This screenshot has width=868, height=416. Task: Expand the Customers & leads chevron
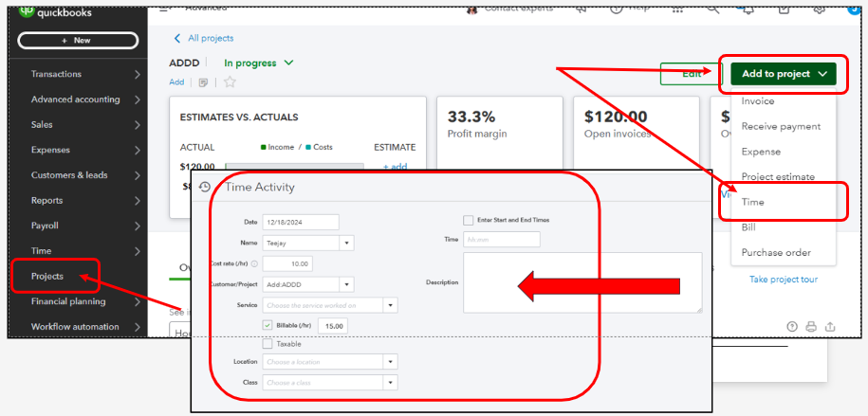(138, 176)
